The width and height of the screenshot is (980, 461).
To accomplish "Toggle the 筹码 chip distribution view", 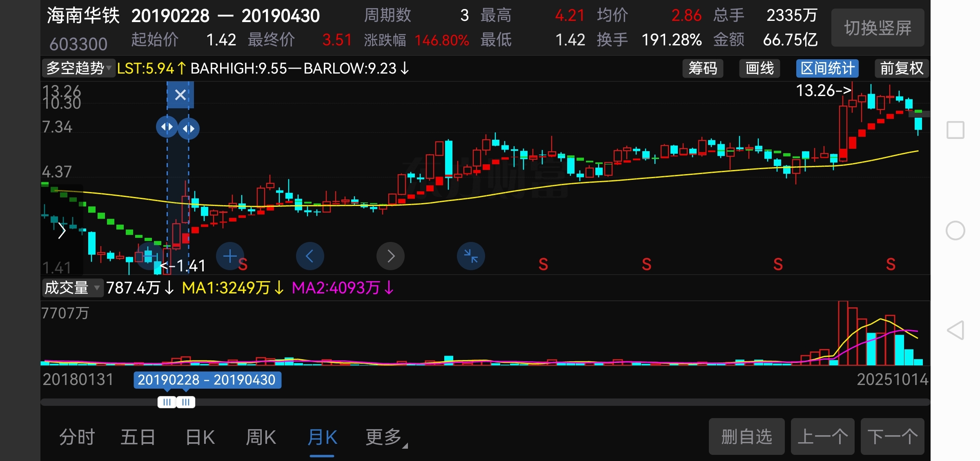I will pyautogui.click(x=703, y=68).
